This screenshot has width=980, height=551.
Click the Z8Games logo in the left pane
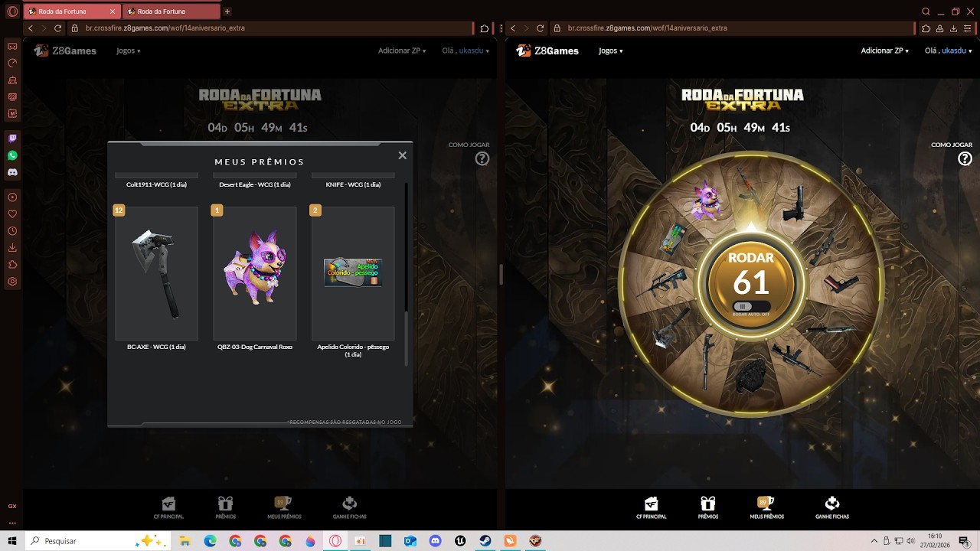[64, 51]
